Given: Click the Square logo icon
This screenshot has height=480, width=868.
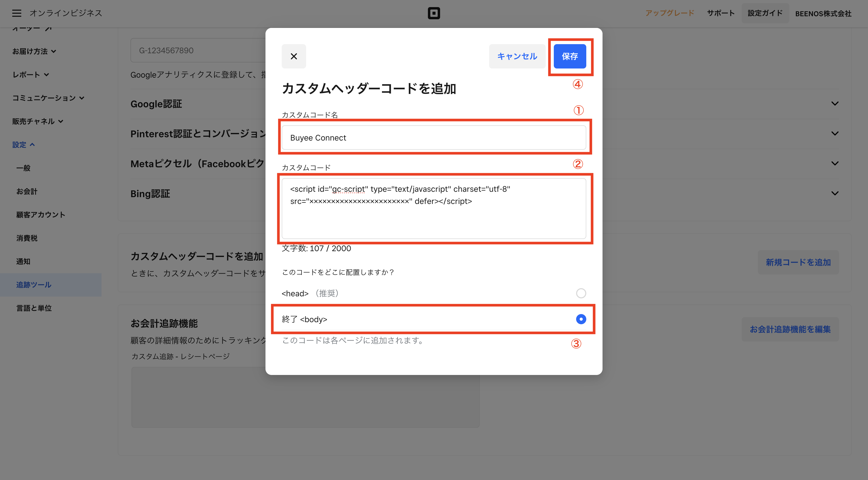Looking at the screenshot, I should [x=434, y=13].
